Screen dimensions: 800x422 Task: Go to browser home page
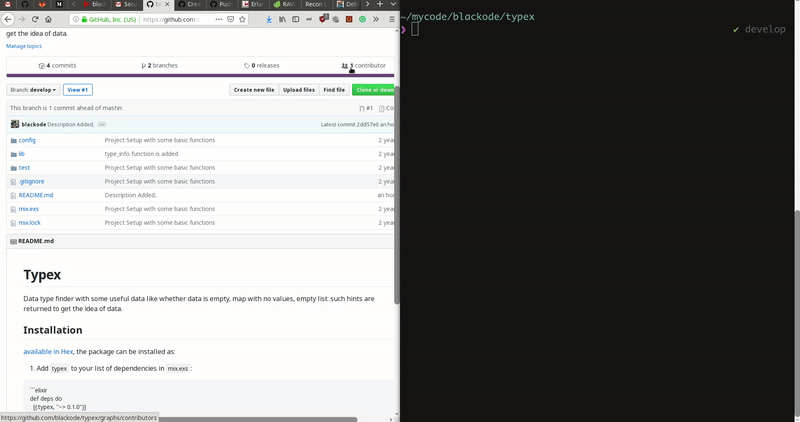(48, 19)
